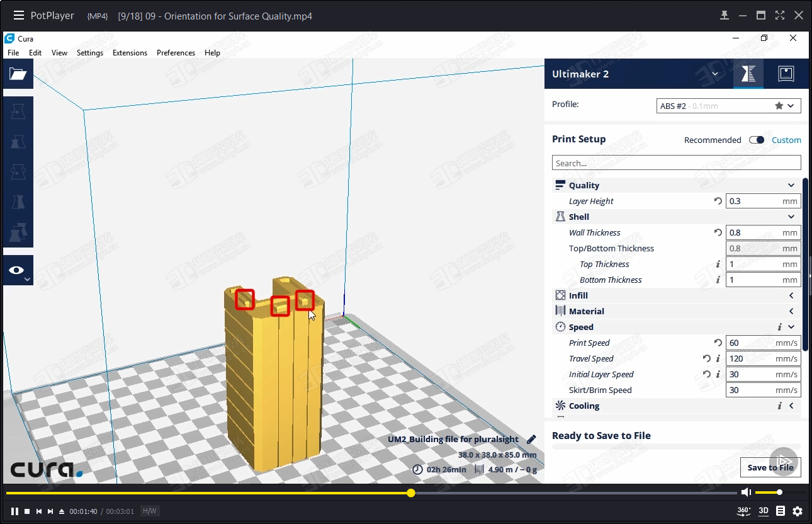Switch to the Monitor stage icon
Screen dimensions: 812x524
786,74
